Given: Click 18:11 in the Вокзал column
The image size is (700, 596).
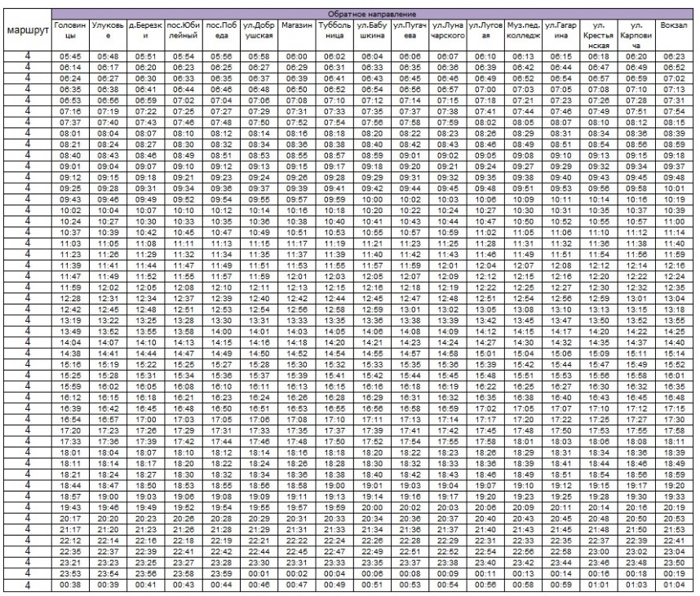Looking at the screenshot, I should coord(674,442).
